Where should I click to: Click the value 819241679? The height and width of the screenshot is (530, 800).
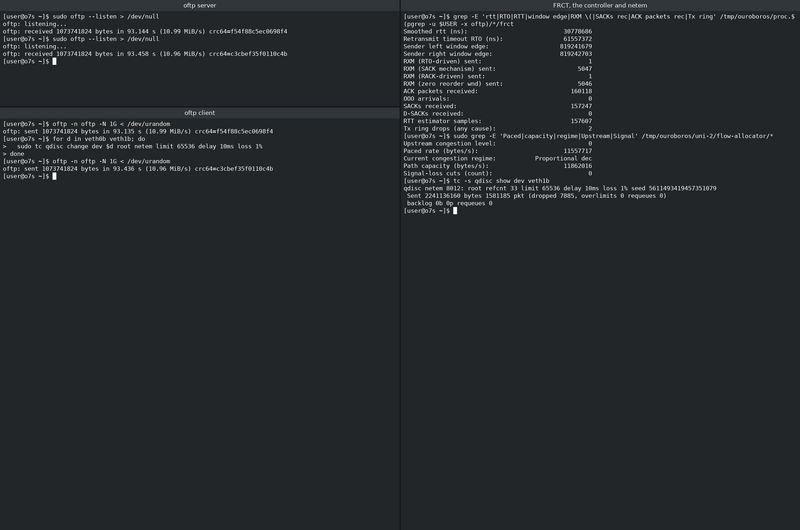point(576,46)
